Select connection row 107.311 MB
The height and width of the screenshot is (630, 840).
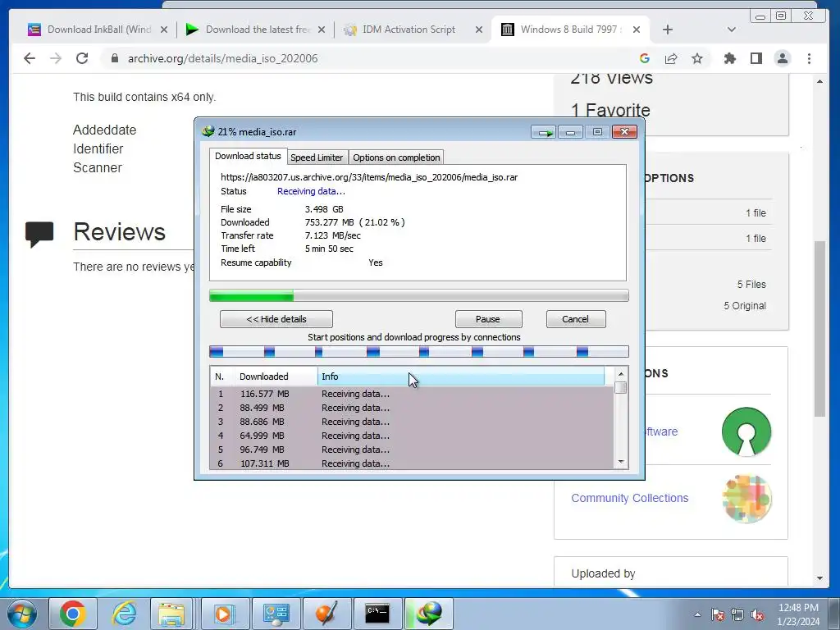(412, 463)
